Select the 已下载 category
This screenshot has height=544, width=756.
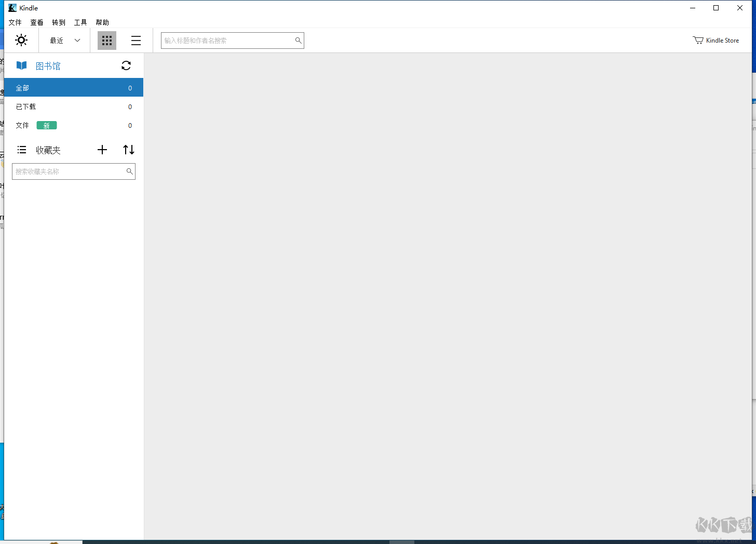[x=74, y=107]
